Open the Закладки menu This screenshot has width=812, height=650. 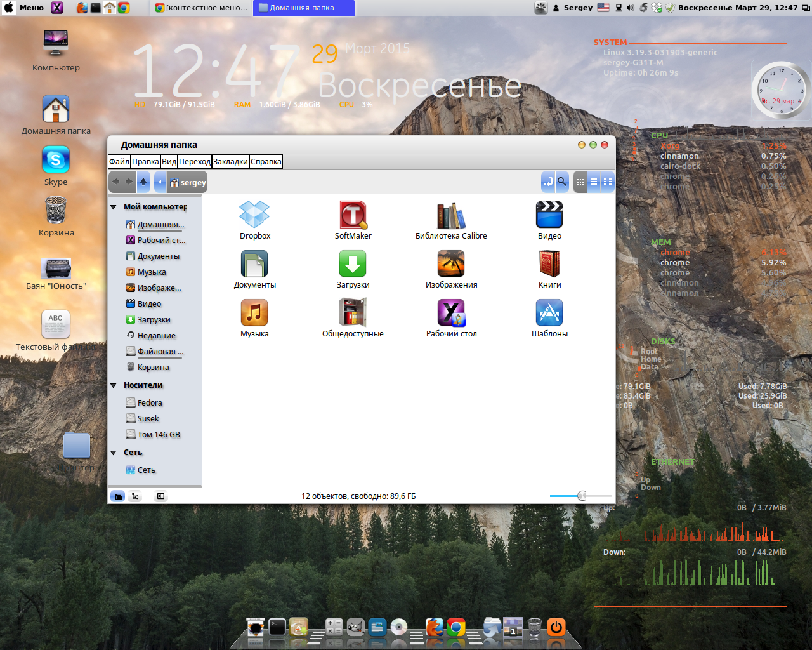[231, 161]
